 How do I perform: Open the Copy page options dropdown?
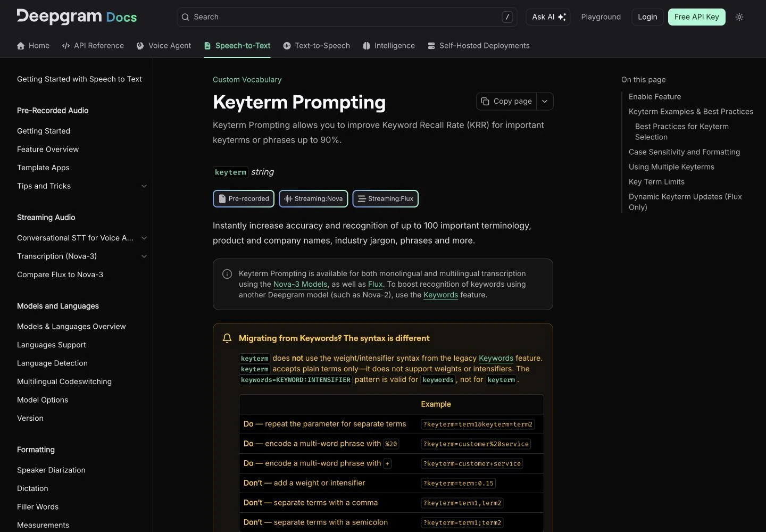pos(545,101)
